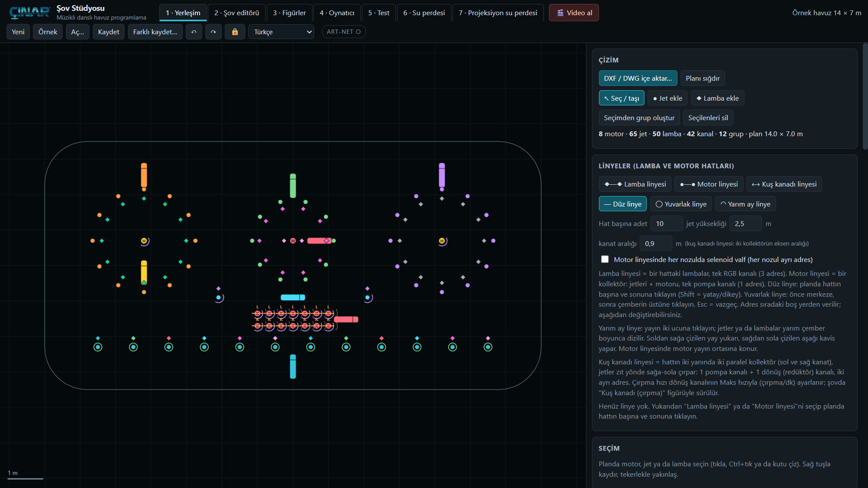This screenshot has height=488, width=868.
Task: Click DXF / DWG içe aktar button
Action: (638, 78)
